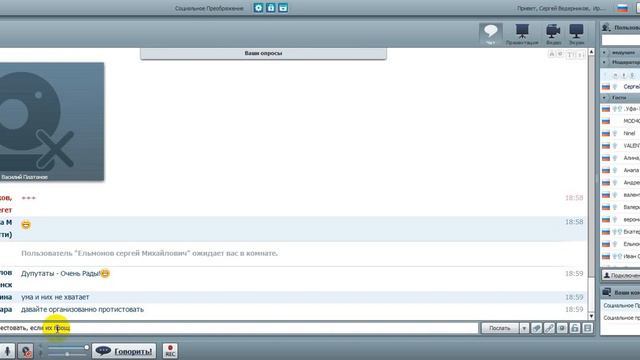Adjust the lower volume slider handle
The width and height of the screenshot is (640, 360).
[67, 354]
